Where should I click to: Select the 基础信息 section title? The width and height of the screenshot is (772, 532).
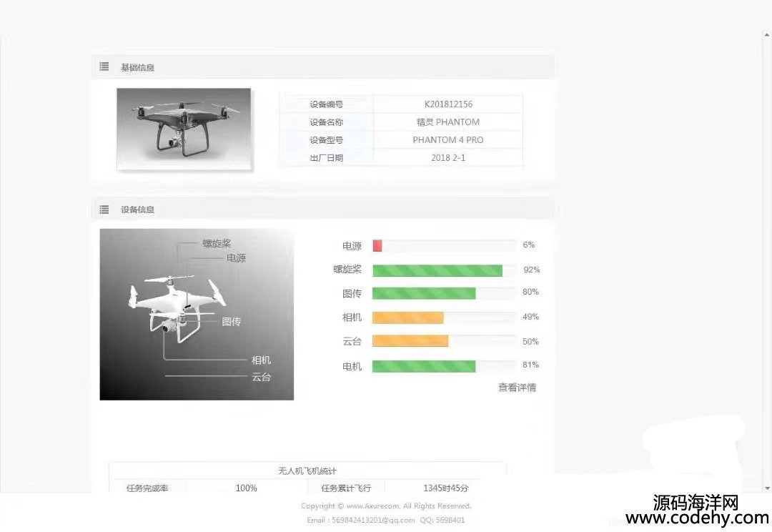point(137,67)
